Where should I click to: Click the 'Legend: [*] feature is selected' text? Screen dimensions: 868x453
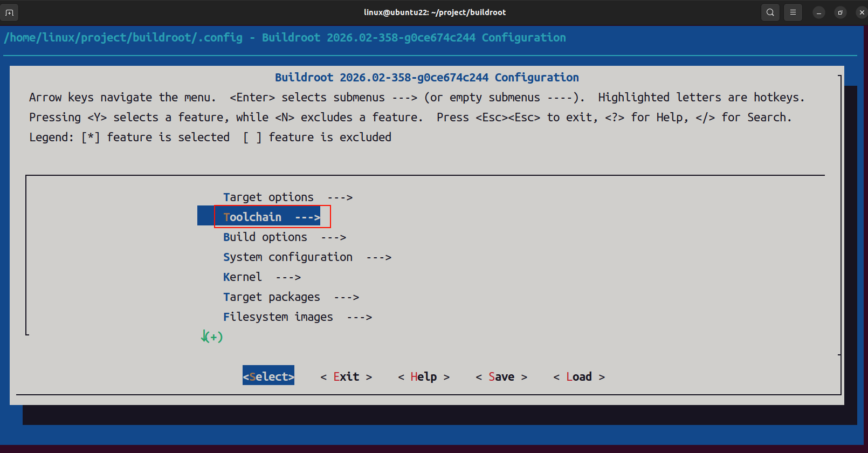[129, 138]
